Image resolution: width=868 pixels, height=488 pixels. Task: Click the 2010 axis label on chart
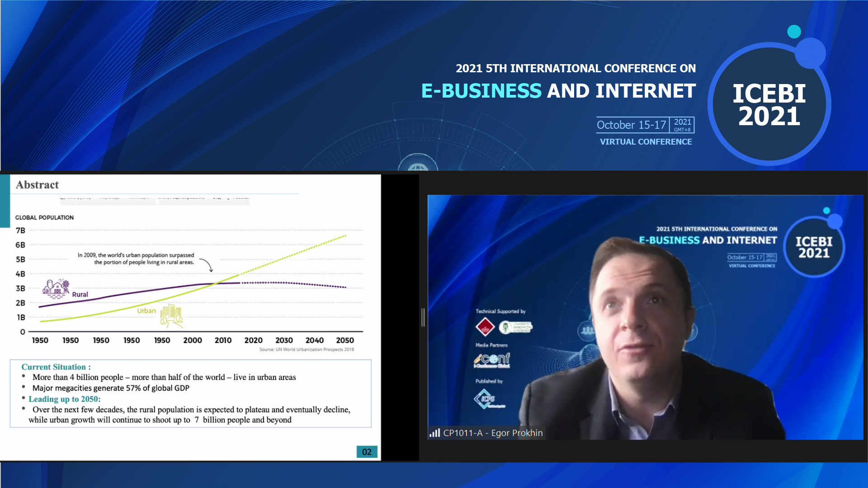point(223,340)
